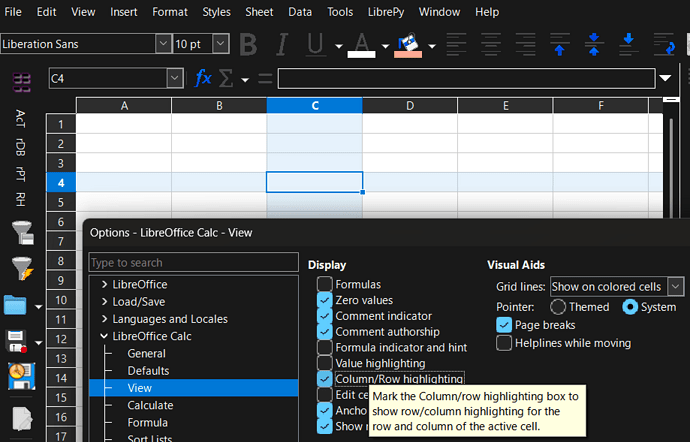Viewport: 690px width, 442px height.
Task: Uncheck Zero values checkbox
Action: (x=324, y=300)
